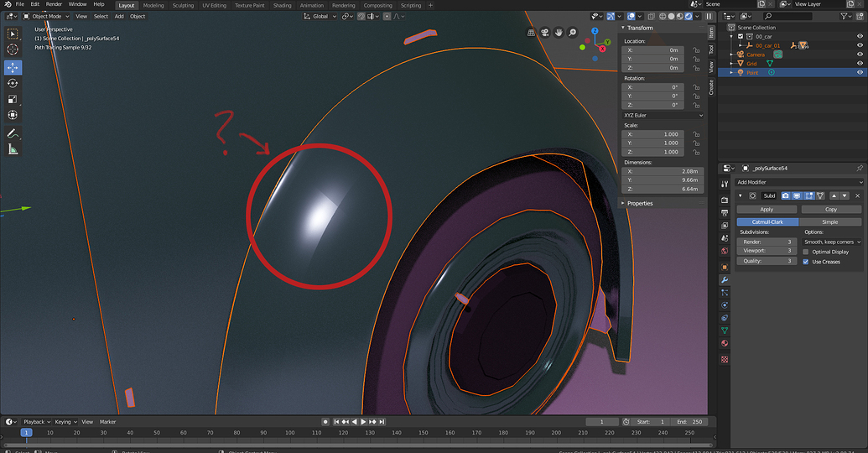Select the Transform tool
This screenshot has width=868, height=453.
click(x=13, y=115)
